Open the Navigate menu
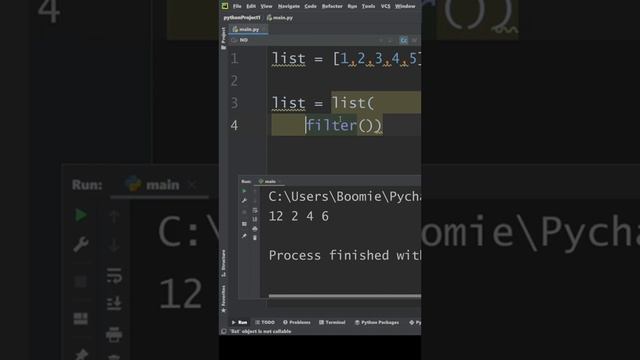640x360 pixels. (289, 6)
